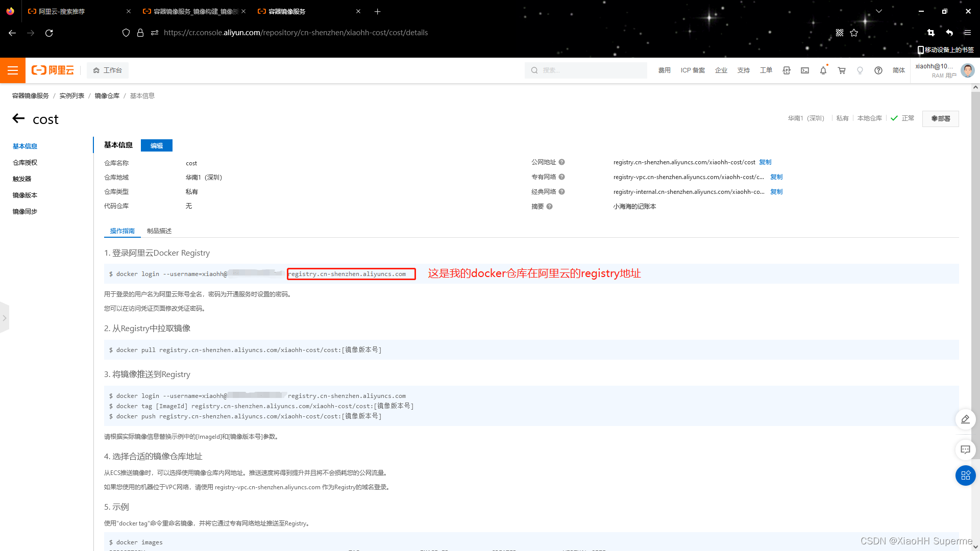Screen dimensions: 980x551
Task: Open the shopping cart icon
Action: click(842, 70)
